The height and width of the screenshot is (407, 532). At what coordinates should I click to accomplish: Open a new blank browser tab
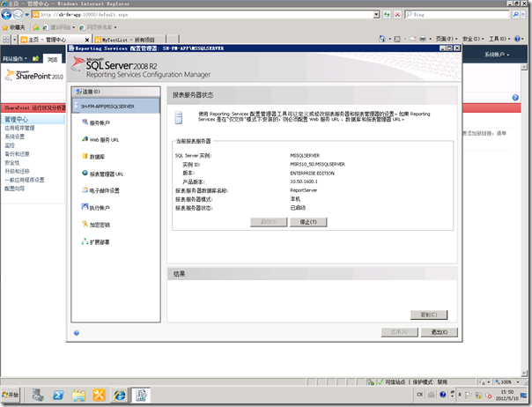pyautogui.click(x=173, y=40)
